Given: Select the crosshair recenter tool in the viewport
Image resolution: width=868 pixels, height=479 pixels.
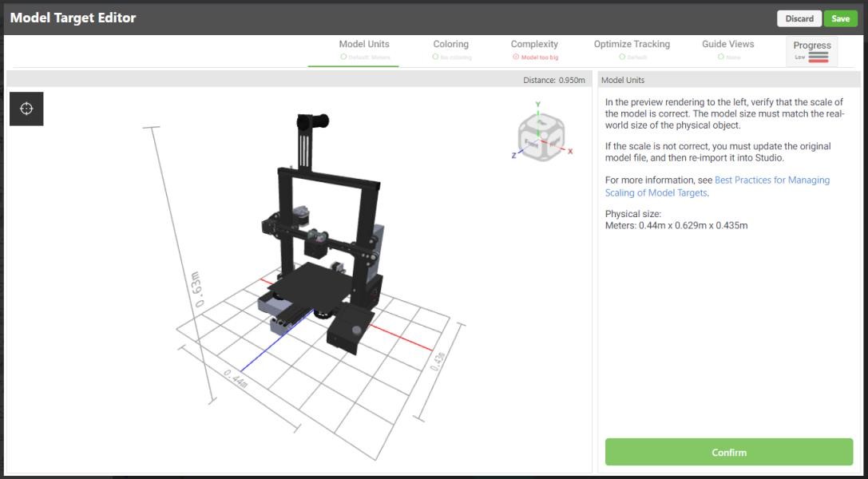Looking at the screenshot, I should click(x=26, y=108).
